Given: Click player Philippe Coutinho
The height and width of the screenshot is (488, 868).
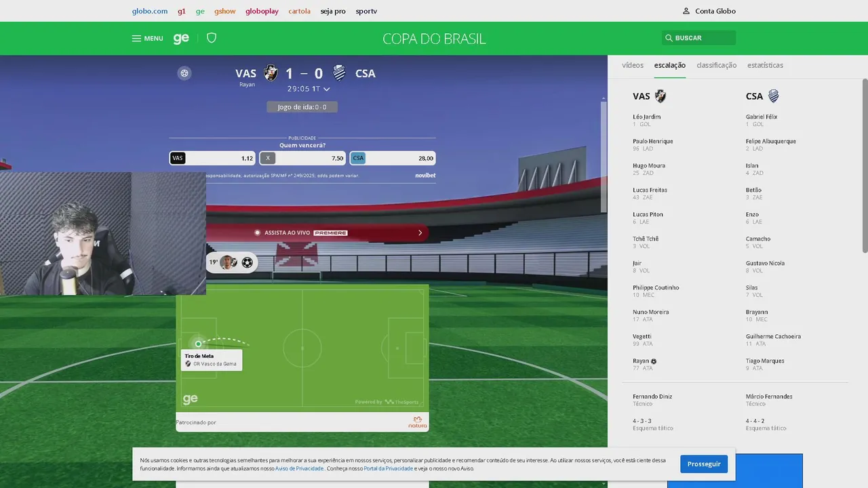Looking at the screenshot, I should point(656,287).
